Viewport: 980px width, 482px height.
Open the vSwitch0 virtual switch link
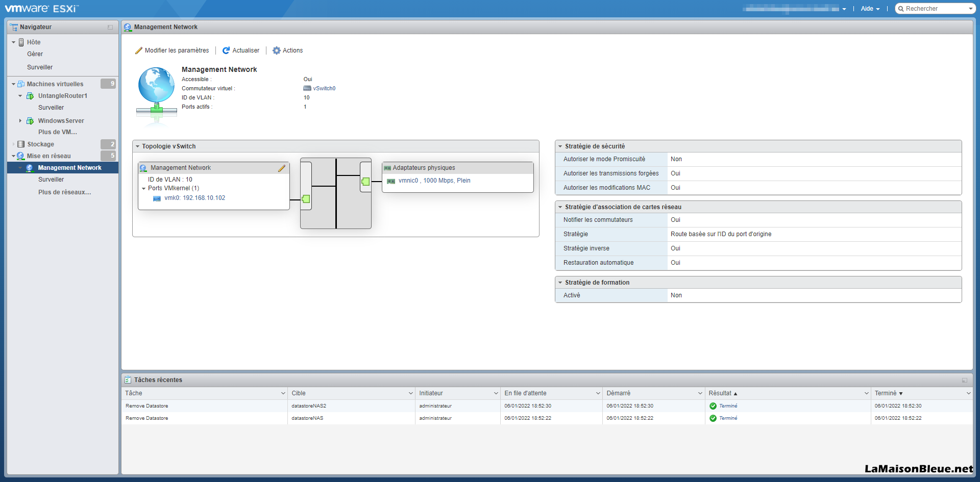pos(324,88)
